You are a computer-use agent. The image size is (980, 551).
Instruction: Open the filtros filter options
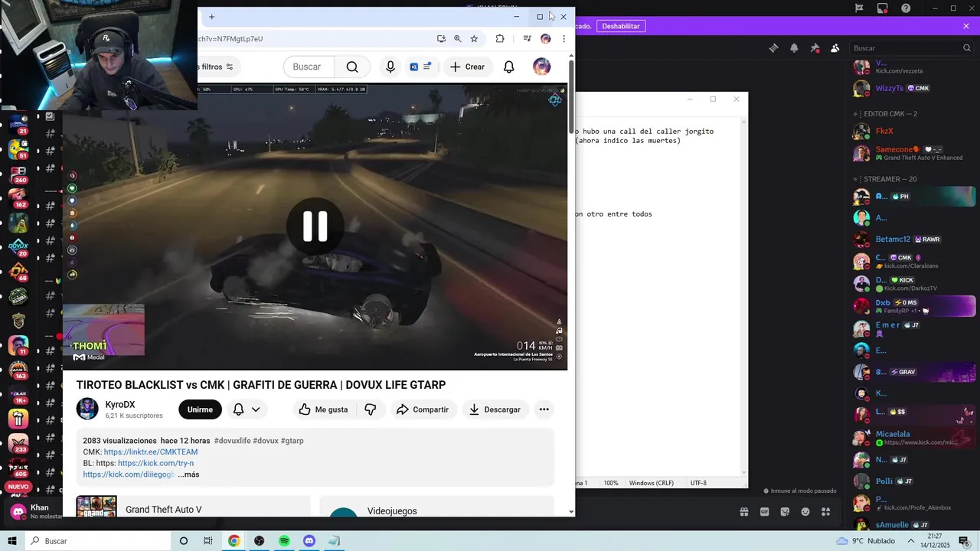click(217, 67)
